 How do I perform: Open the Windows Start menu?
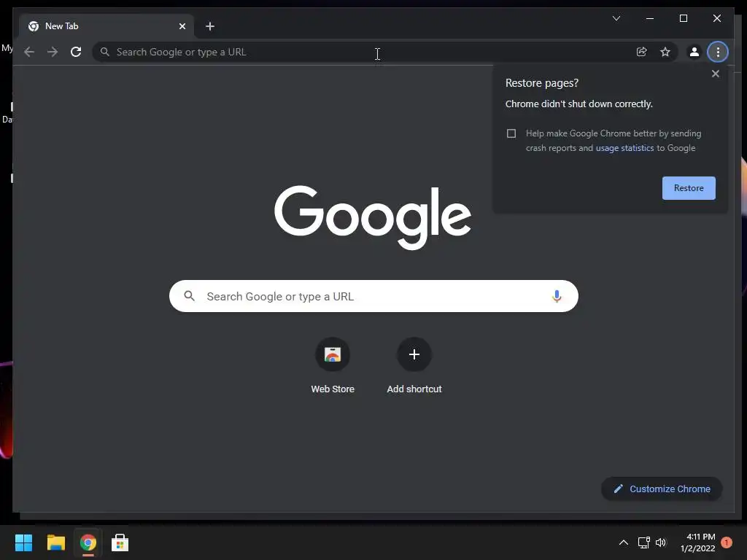pos(23,542)
